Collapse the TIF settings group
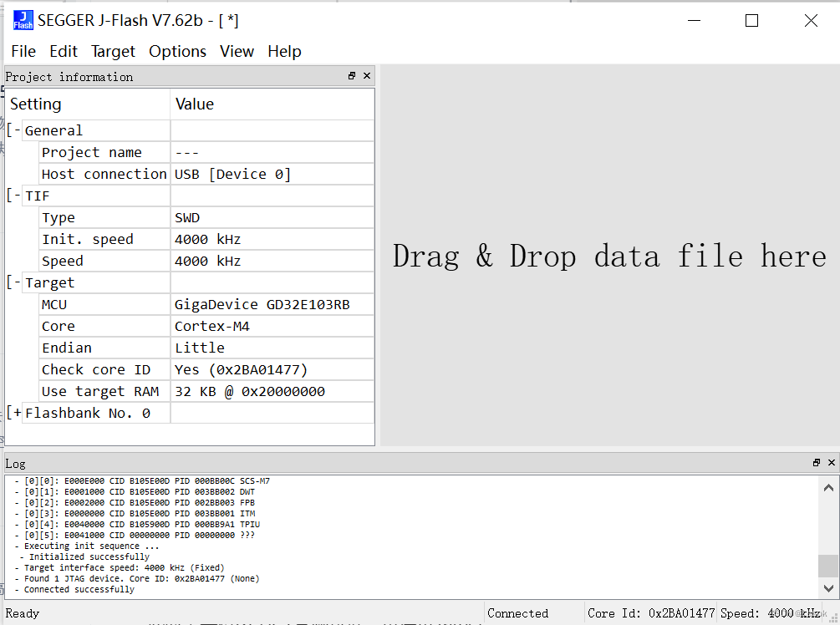840x625 pixels. [x=14, y=196]
